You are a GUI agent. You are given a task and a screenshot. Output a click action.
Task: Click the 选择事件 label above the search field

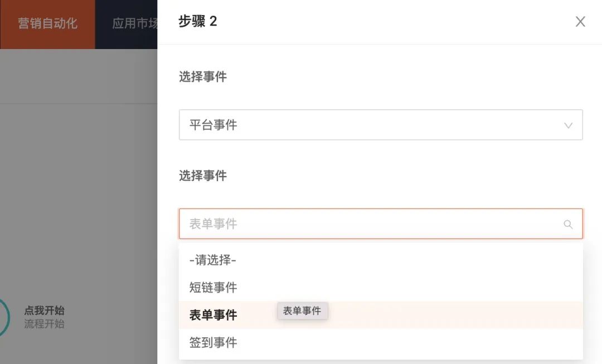(x=202, y=176)
